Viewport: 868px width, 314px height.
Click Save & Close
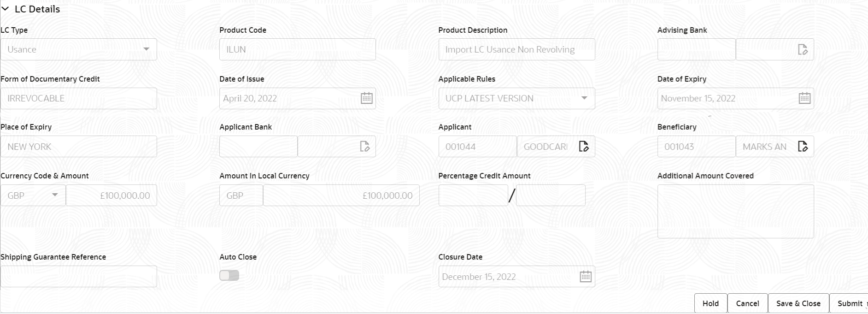798,303
